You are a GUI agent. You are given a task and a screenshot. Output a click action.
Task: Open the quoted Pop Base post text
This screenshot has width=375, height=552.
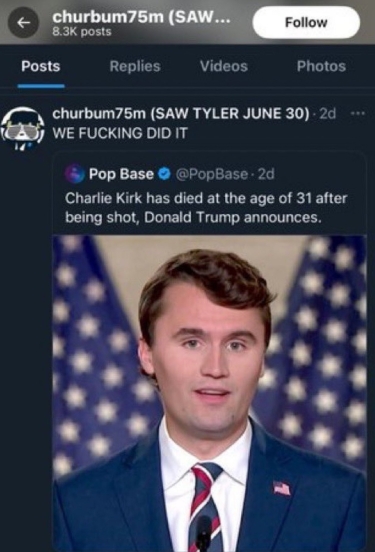pyautogui.click(x=206, y=208)
